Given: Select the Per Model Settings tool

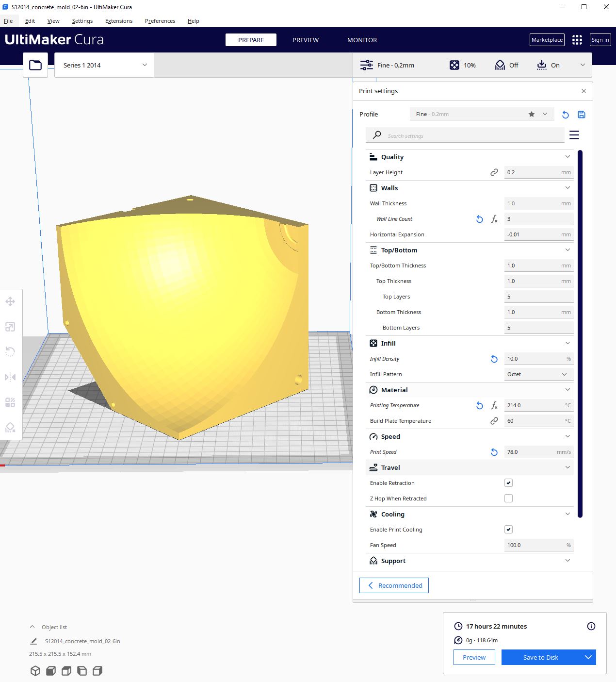Looking at the screenshot, I should [10, 402].
